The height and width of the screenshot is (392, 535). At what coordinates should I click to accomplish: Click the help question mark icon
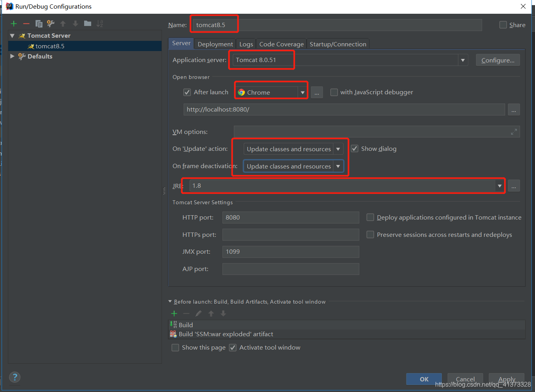pos(15,377)
